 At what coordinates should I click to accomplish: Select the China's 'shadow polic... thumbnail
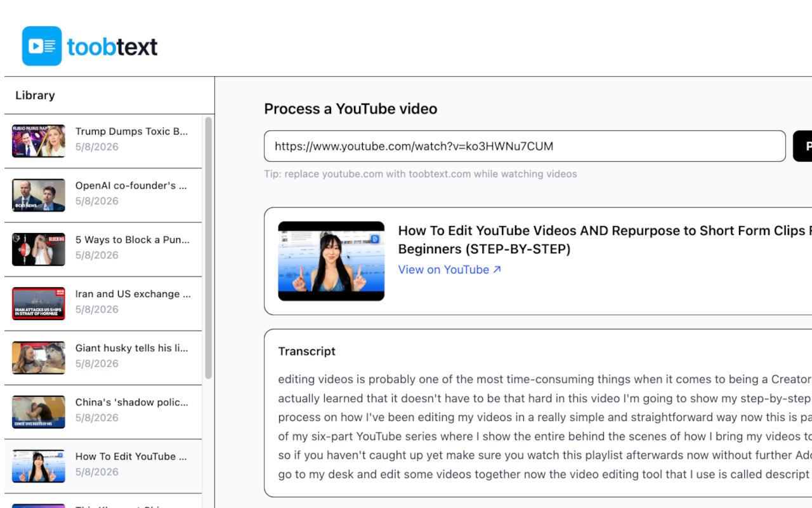[39, 411]
